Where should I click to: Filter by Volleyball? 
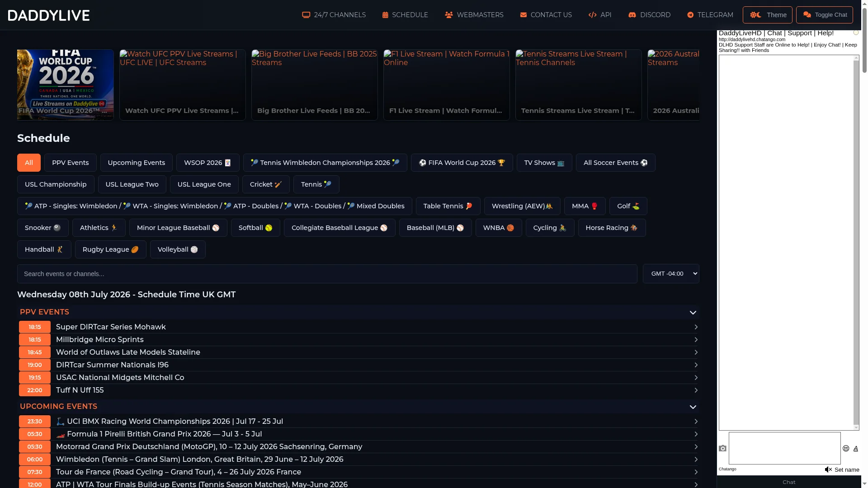click(x=178, y=249)
